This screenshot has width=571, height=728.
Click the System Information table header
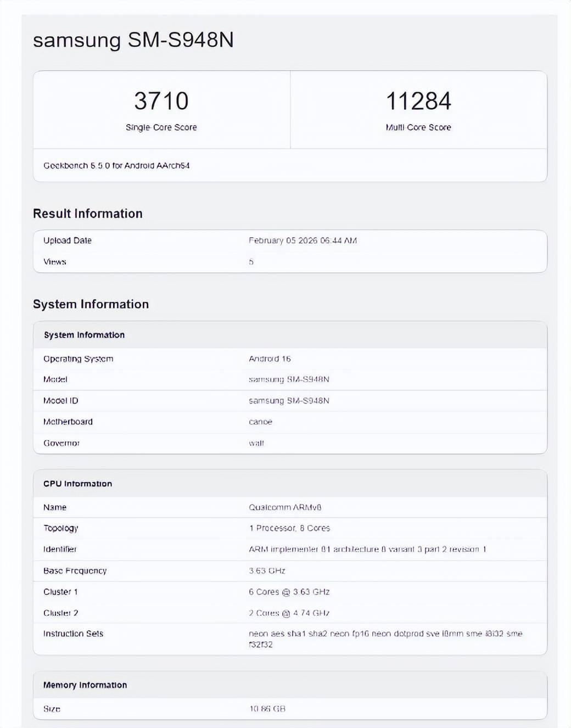pyautogui.click(x=84, y=335)
